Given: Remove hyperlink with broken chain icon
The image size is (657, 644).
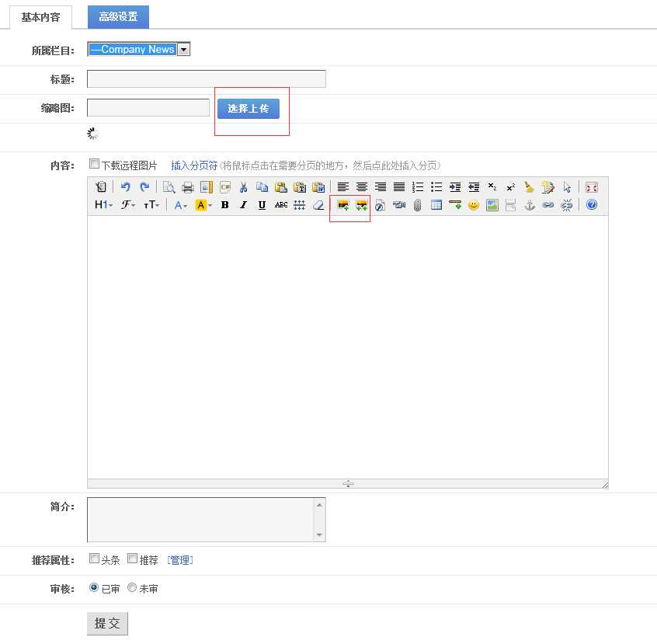Looking at the screenshot, I should click(x=567, y=205).
